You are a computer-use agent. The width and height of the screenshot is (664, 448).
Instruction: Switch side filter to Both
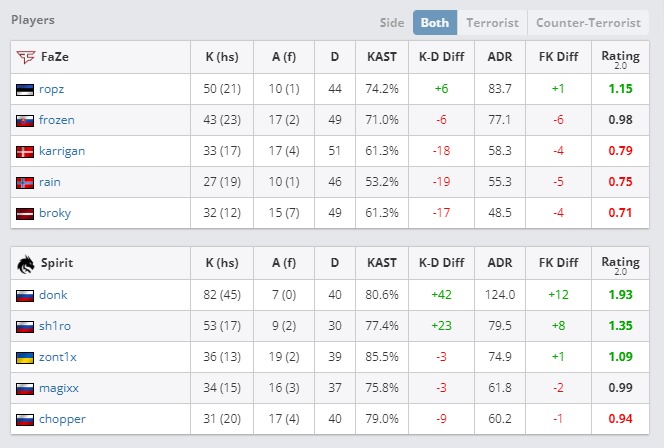tap(434, 22)
